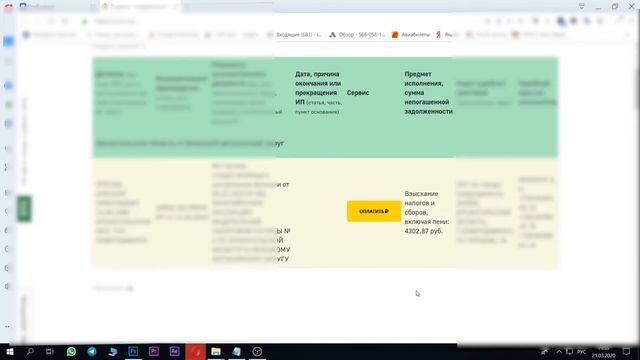Open Task View in the taskbar
640x360 pixels.
click(50, 351)
